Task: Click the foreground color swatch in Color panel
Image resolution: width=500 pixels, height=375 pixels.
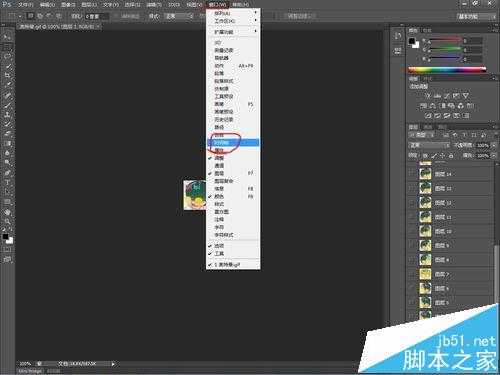Action: click(412, 41)
